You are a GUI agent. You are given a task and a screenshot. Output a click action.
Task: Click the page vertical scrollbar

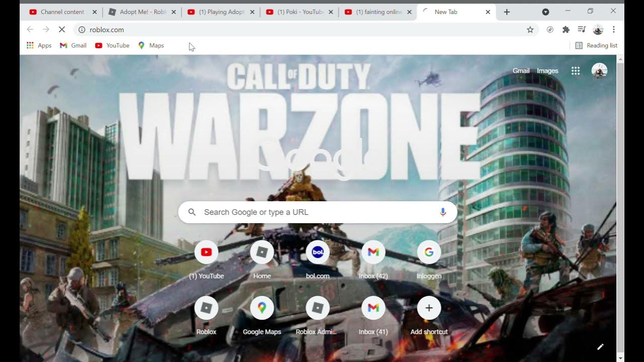pyautogui.click(x=620, y=208)
